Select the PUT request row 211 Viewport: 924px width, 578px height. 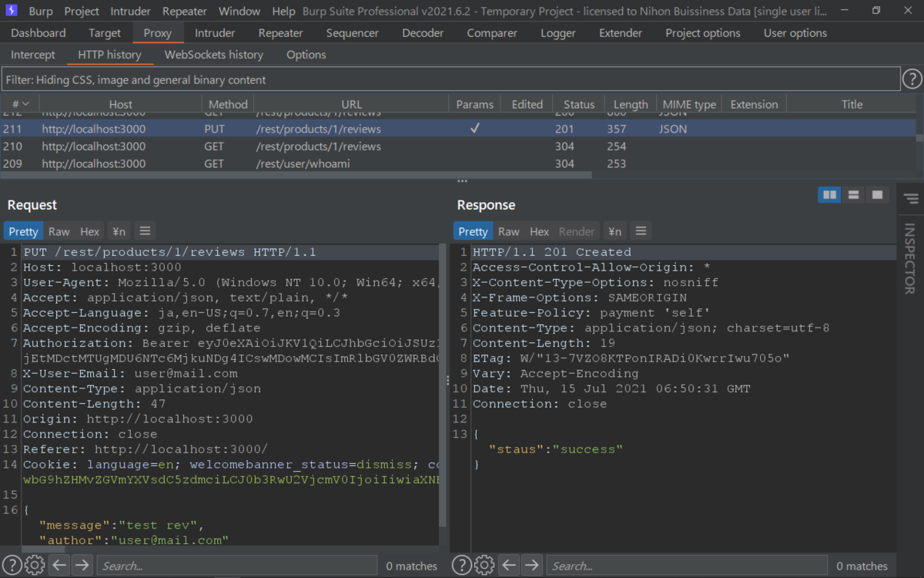[458, 129]
